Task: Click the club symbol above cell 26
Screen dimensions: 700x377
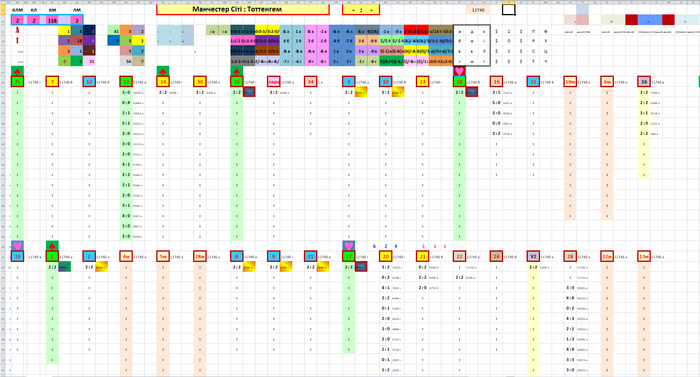Action: [x=237, y=71]
